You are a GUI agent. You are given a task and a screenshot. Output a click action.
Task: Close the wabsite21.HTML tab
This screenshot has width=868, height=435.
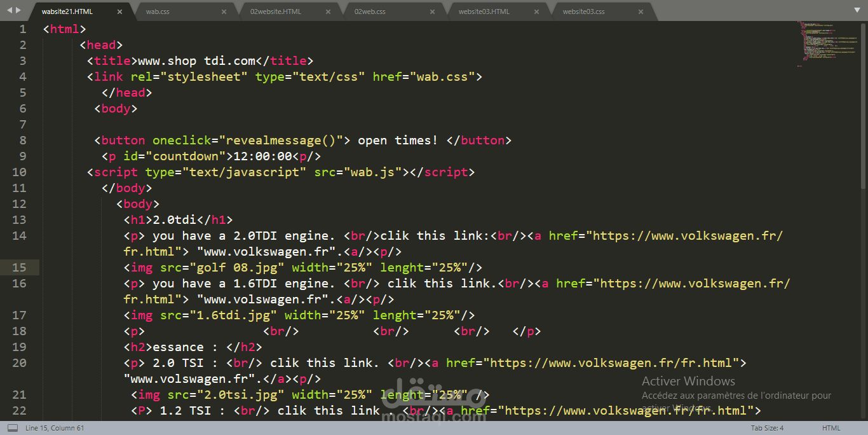pos(119,11)
